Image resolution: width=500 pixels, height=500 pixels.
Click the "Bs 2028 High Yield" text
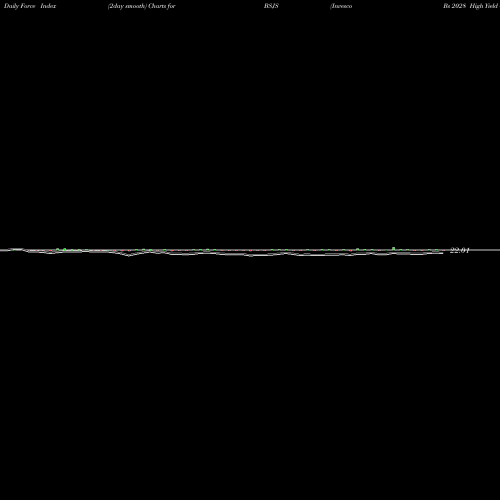click(470, 6)
